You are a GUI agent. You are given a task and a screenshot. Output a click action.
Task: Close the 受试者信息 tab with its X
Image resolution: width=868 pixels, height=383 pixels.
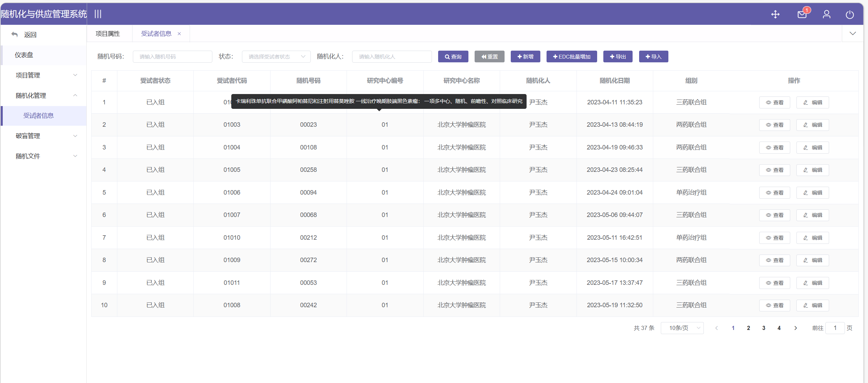pos(179,34)
